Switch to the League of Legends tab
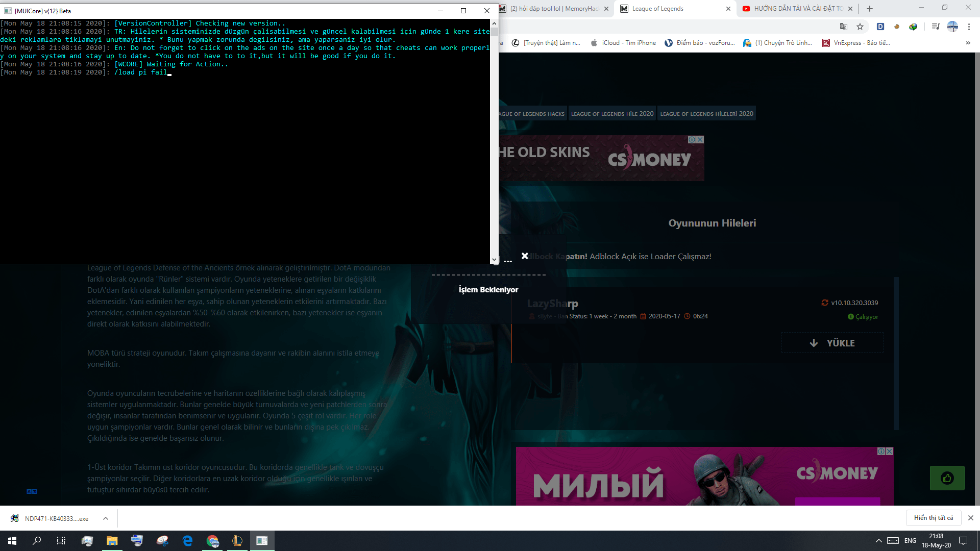The width and height of the screenshot is (980, 551). pos(675,9)
